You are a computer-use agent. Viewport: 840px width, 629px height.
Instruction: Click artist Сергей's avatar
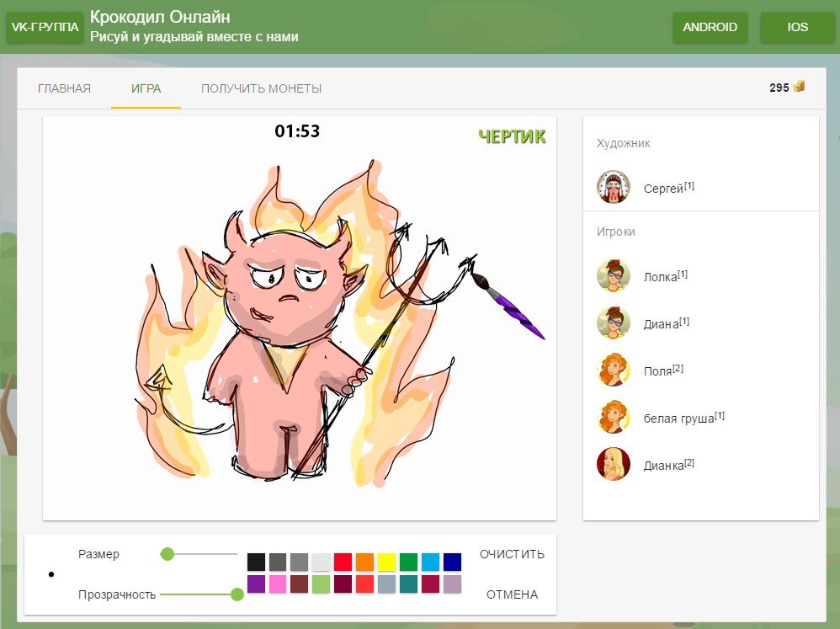click(614, 187)
